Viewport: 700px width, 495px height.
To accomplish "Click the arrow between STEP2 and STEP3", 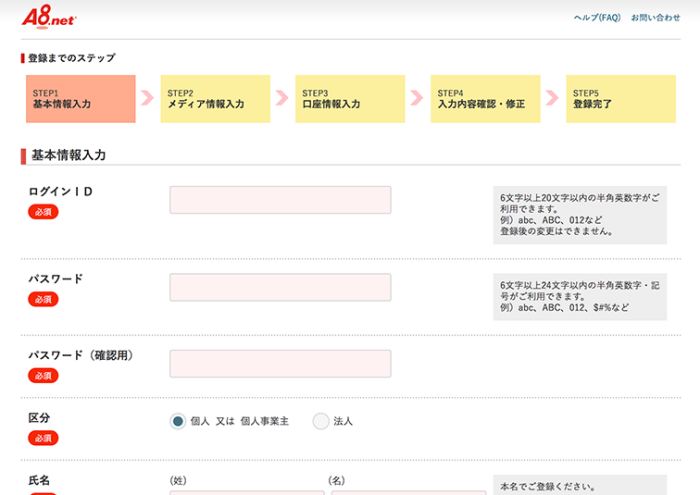I will coord(282,98).
